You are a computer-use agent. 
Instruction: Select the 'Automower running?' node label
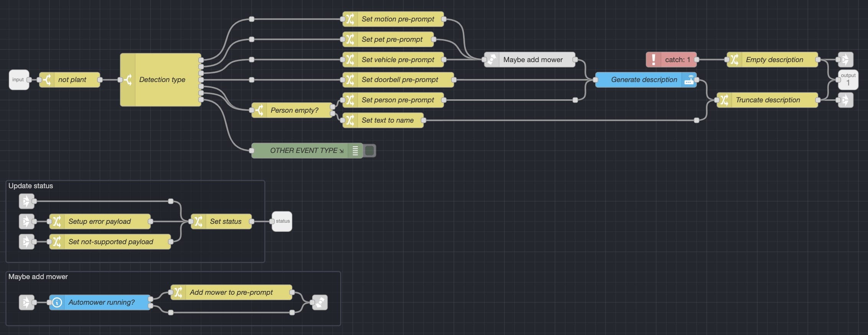point(102,302)
